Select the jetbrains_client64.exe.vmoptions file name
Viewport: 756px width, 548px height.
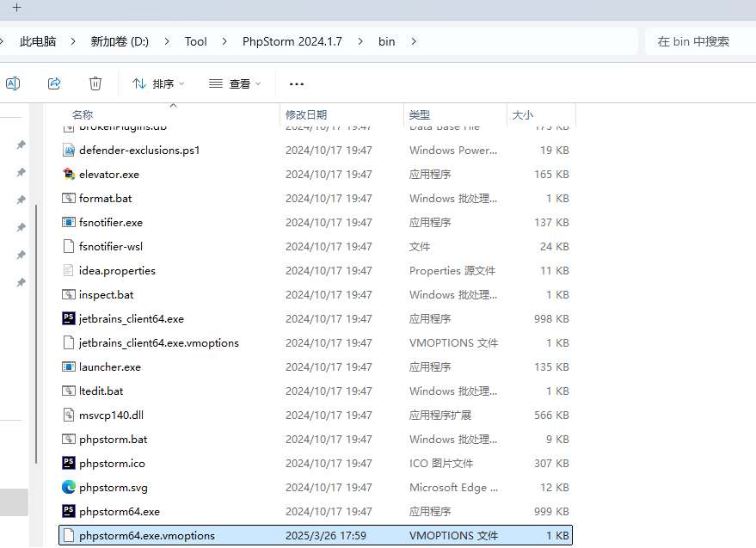click(x=159, y=343)
